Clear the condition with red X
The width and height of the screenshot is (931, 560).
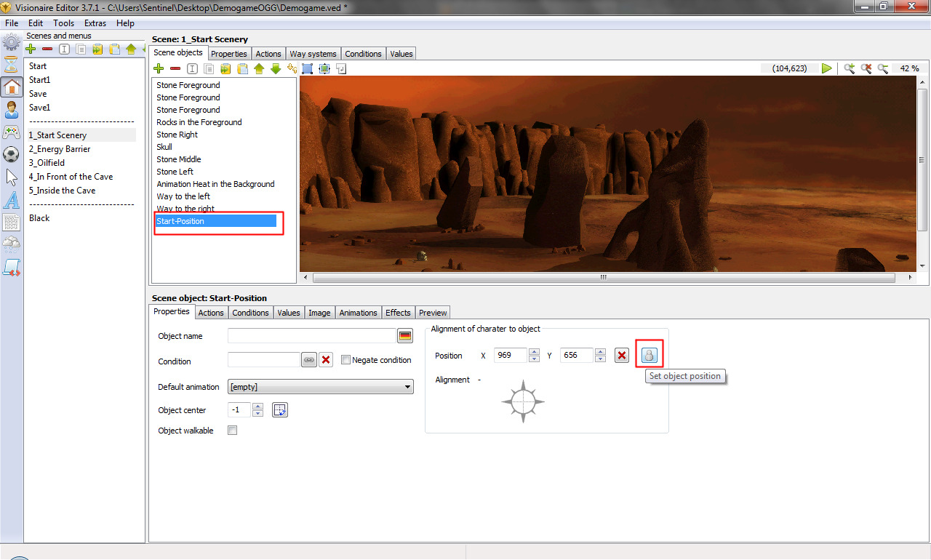326,360
